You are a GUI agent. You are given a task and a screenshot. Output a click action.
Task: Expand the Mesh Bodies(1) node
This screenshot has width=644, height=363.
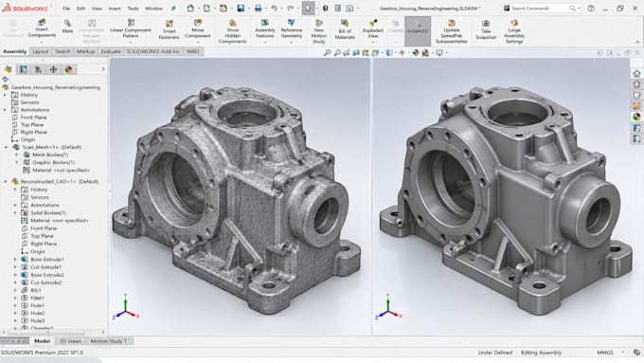pos(16,155)
